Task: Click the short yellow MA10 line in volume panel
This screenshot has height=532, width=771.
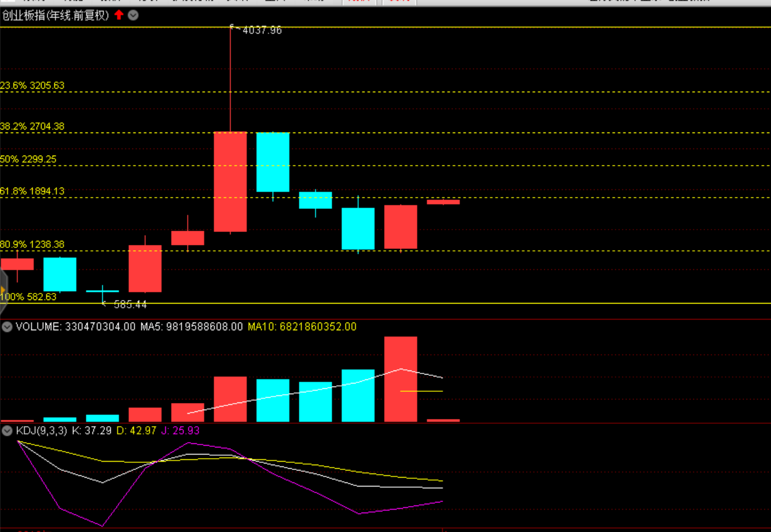Action: [x=421, y=391]
